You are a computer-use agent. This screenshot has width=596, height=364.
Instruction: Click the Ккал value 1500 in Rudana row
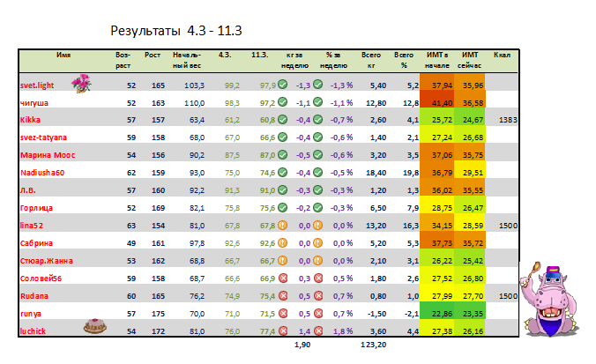[x=508, y=296]
